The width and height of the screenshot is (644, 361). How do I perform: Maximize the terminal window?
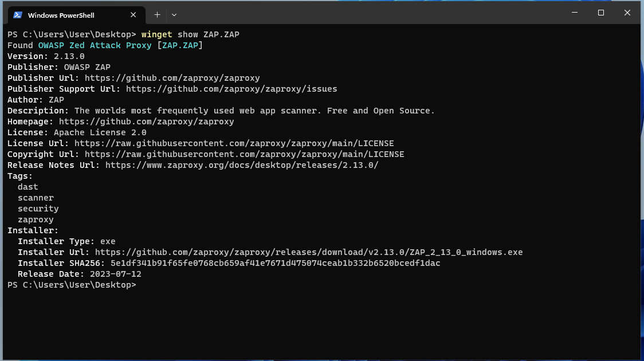[x=601, y=13]
